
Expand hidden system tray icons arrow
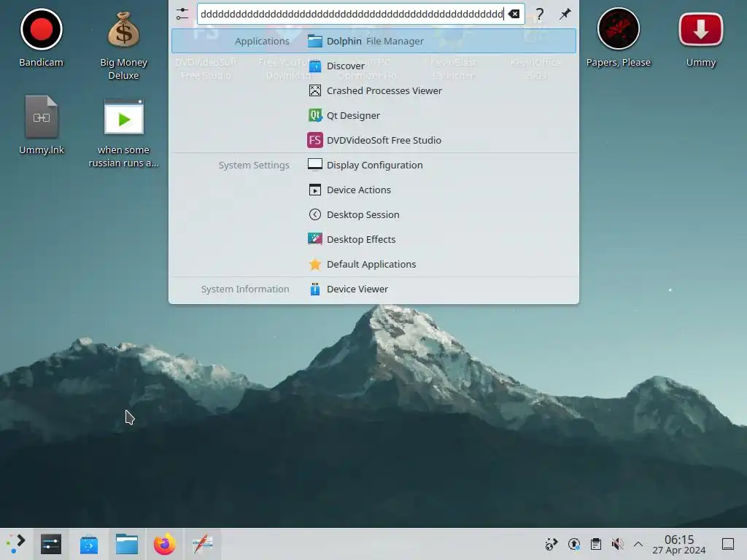(x=638, y=544)
